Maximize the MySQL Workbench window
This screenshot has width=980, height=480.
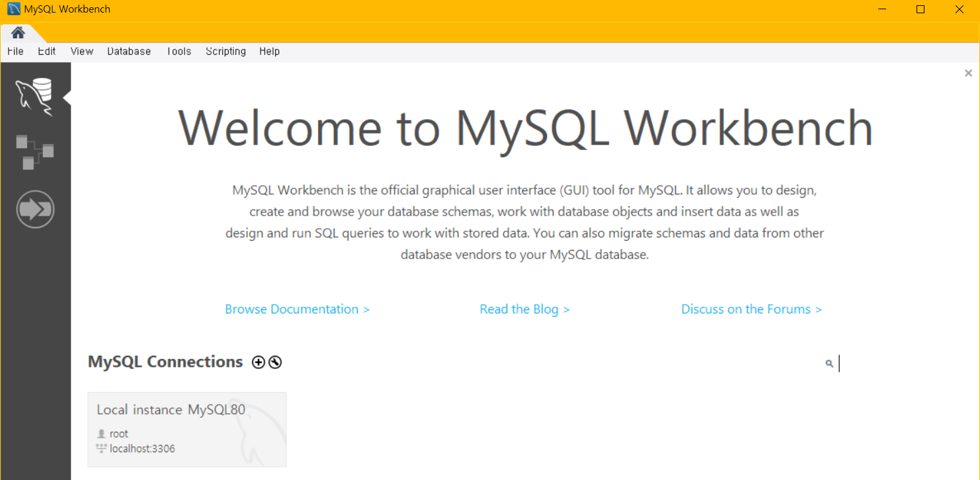tap(920, 9)
